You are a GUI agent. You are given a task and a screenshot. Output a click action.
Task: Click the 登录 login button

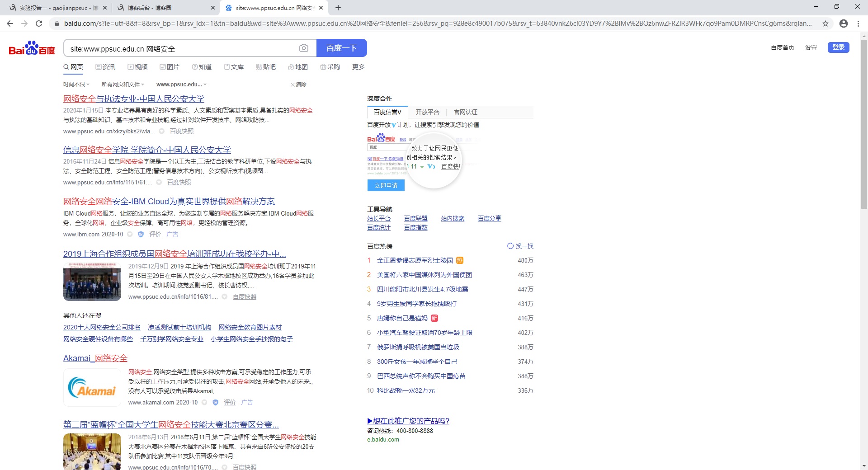click(x=838, y=47)
